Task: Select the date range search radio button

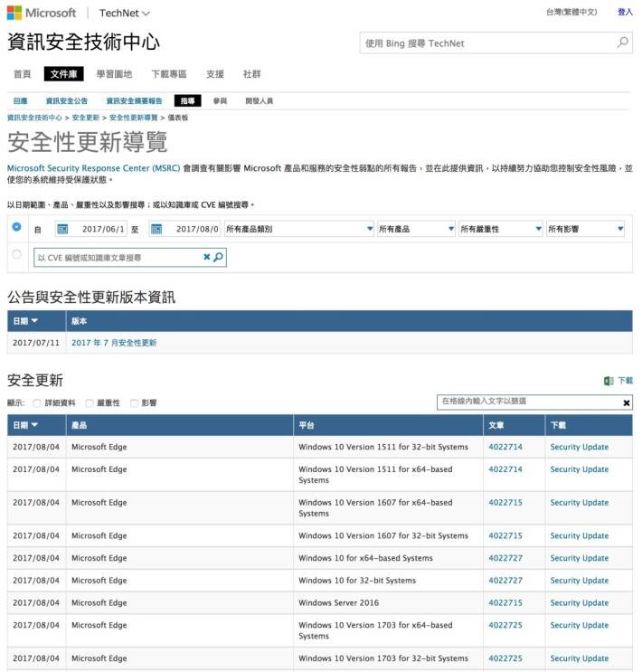Action: click(16, 227)
